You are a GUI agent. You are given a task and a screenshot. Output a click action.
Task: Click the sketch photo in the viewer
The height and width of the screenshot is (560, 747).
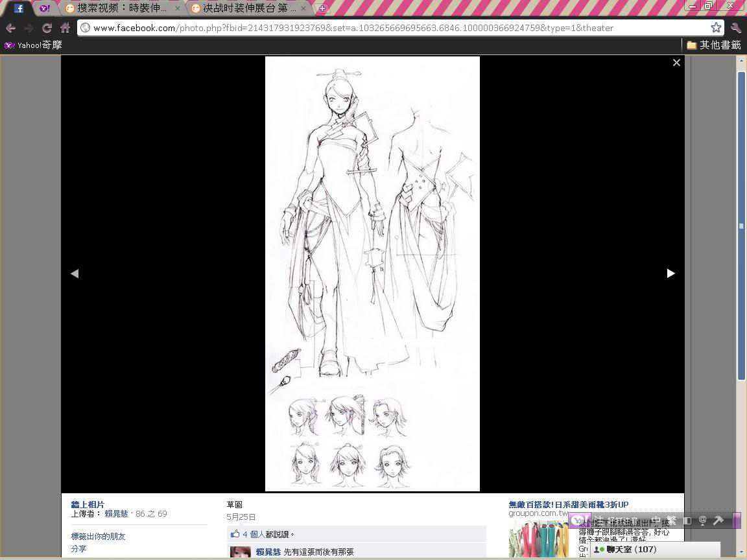click(372, 274)
